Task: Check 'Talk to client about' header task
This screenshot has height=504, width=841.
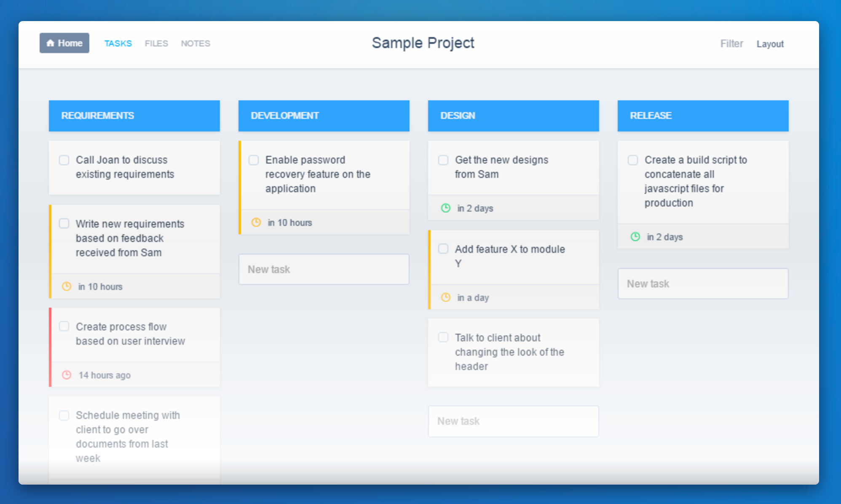Action: coord(443,338)
